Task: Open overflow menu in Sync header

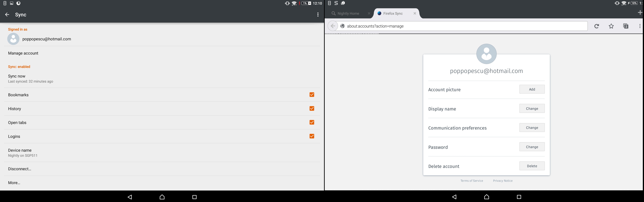Action: [318, 15]
